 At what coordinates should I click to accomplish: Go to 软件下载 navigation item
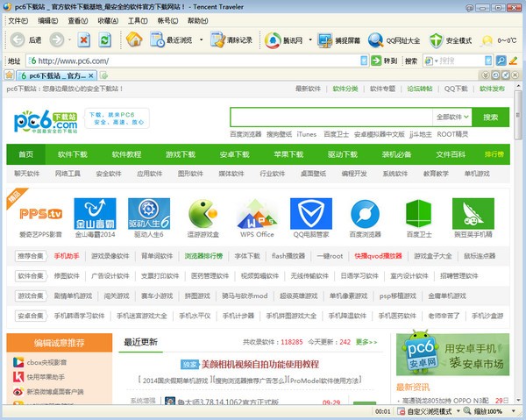click(73, 154)
